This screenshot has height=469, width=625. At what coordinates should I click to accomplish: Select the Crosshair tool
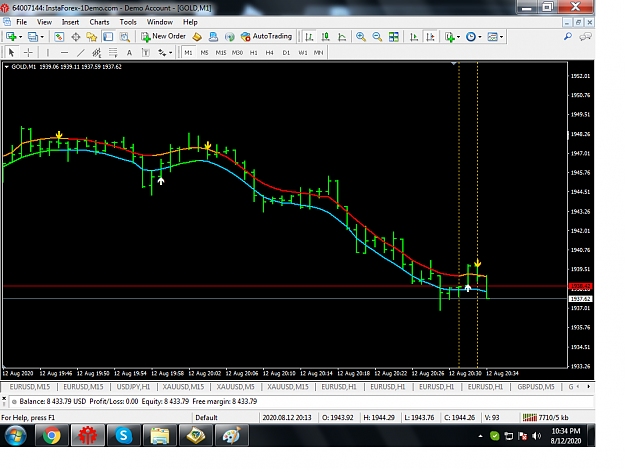[28, 52]
